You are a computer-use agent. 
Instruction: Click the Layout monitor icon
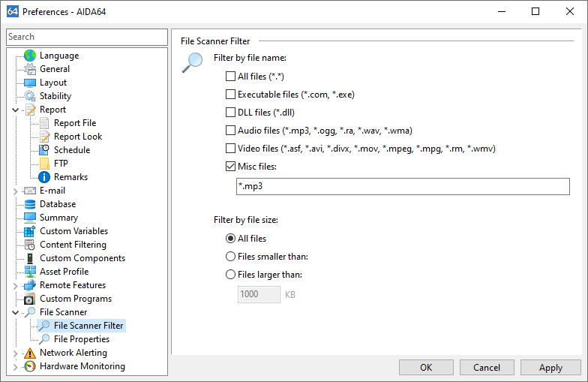click(x=30, y=83)
